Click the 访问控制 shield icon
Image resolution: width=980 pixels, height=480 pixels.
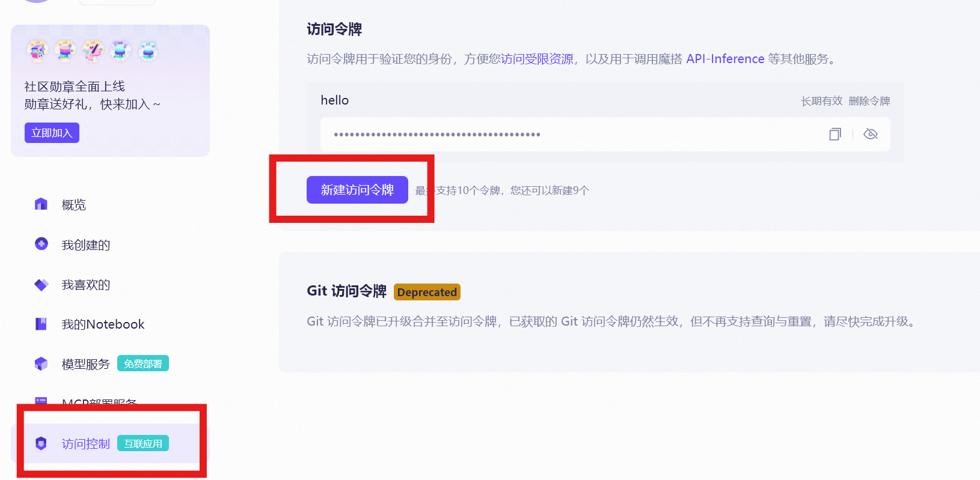[x=41, y=443]
